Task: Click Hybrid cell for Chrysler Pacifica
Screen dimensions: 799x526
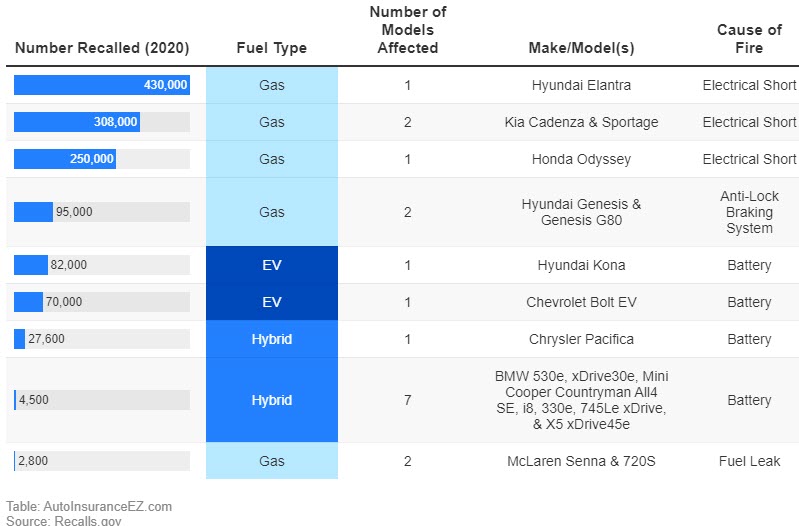Action: pyautogui.click(x=271, y=339)
